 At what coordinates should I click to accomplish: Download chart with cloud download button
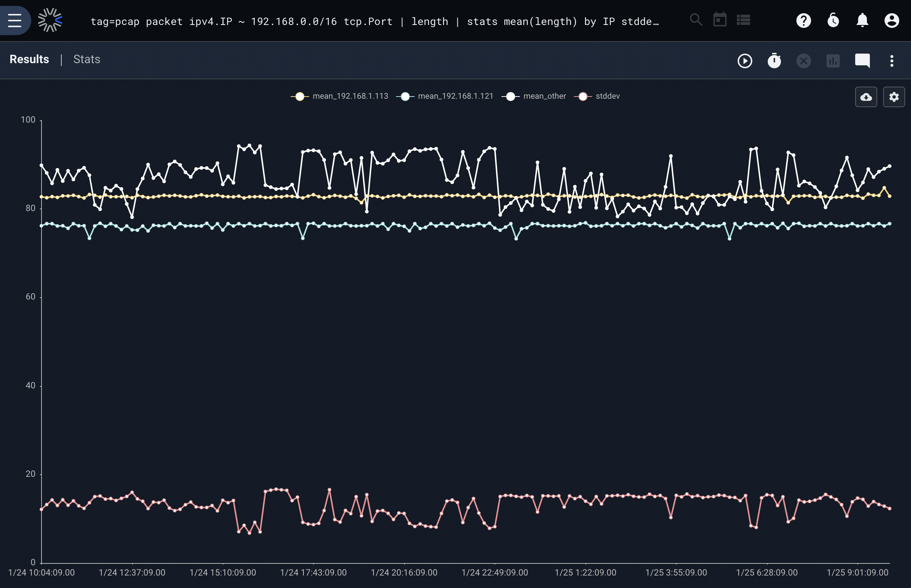click(866, 97)
